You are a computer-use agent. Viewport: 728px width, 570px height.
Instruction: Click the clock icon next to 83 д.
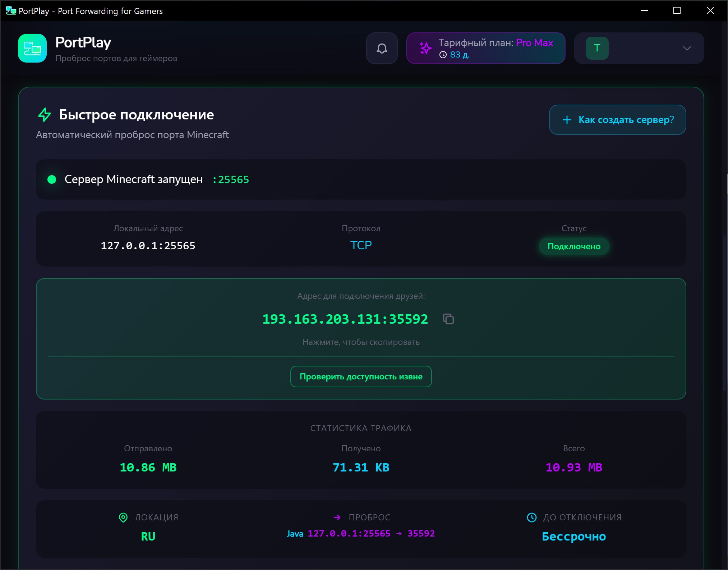coord(443,55)
